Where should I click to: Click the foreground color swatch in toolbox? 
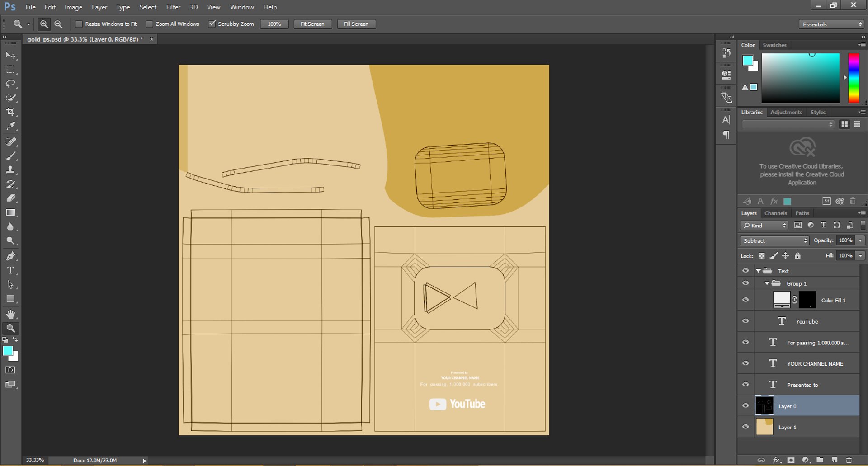[8, 351]
